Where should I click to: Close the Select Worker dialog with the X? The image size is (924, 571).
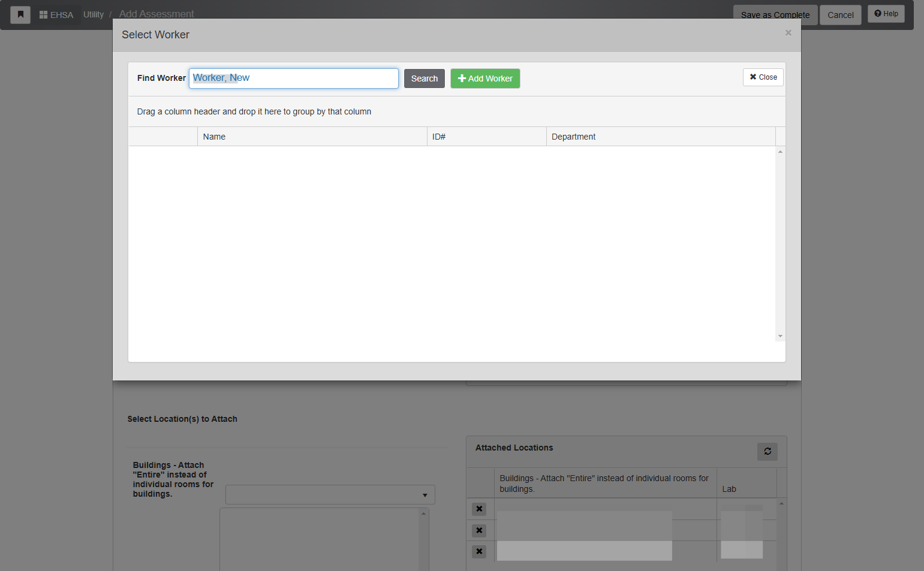tap(788, 33)
